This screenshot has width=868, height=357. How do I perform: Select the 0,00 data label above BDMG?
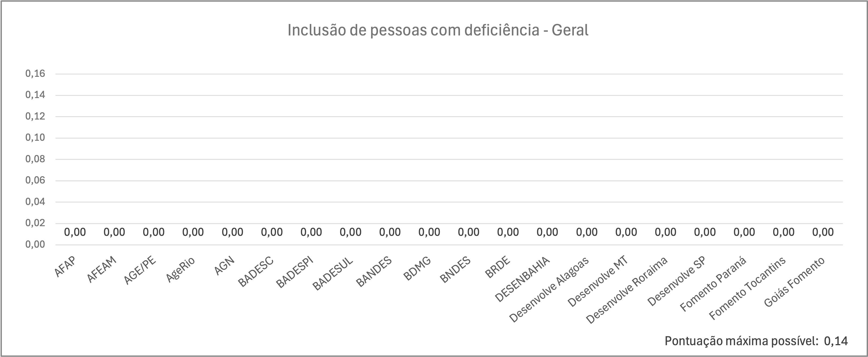(x=429, y=232)
